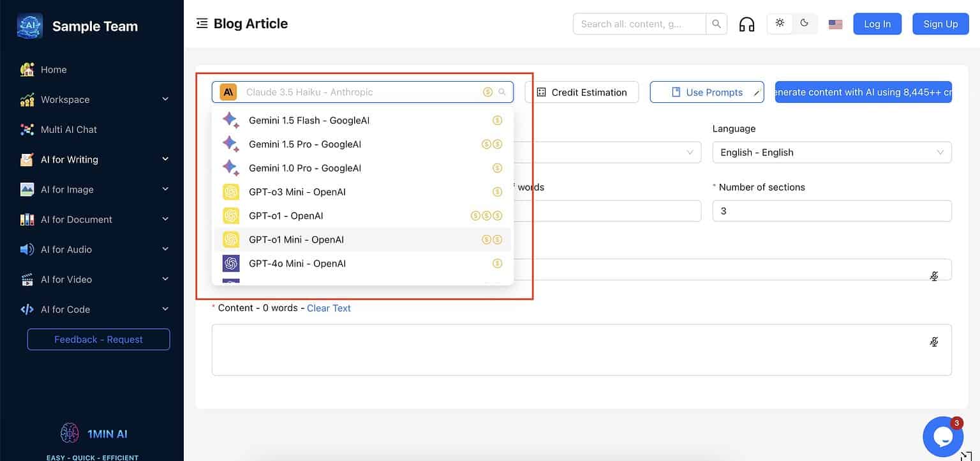Click the Multi AI Chat sidebar icon
The height and width of the screenshot is (461, 980).
(27, 130)
